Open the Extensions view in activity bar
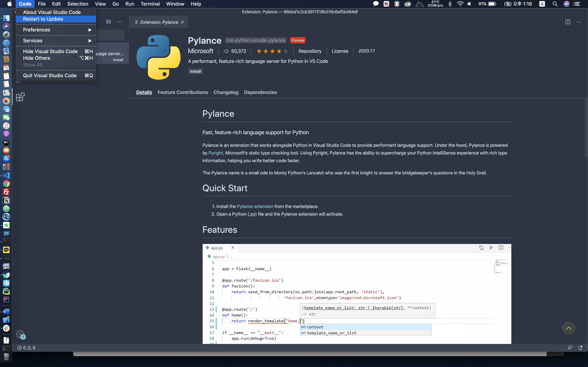Viewport: 588px width, 367px height. click(20, 97)
